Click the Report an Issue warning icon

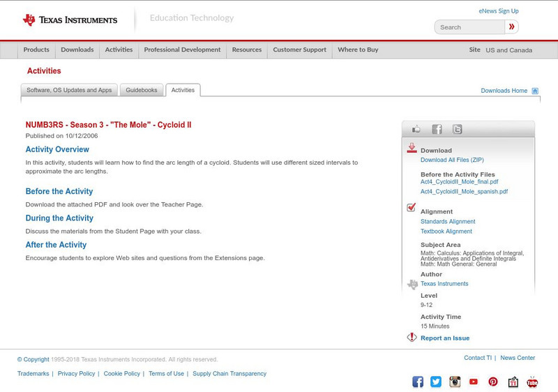(x=412, y=337)
